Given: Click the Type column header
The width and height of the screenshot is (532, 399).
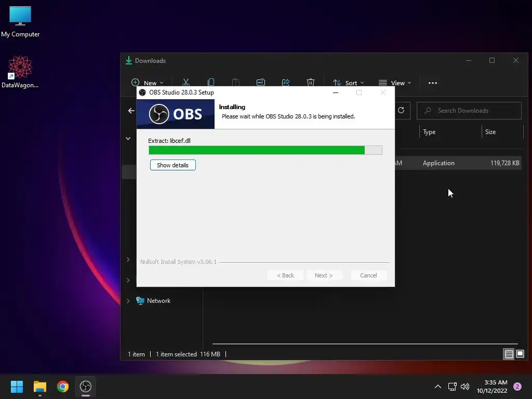Looking at the screenshot, I should [429, 132].
